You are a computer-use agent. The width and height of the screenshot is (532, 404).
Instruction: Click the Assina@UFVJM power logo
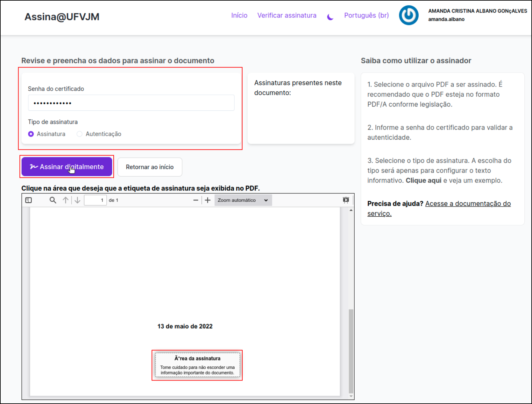click(408, 15)
